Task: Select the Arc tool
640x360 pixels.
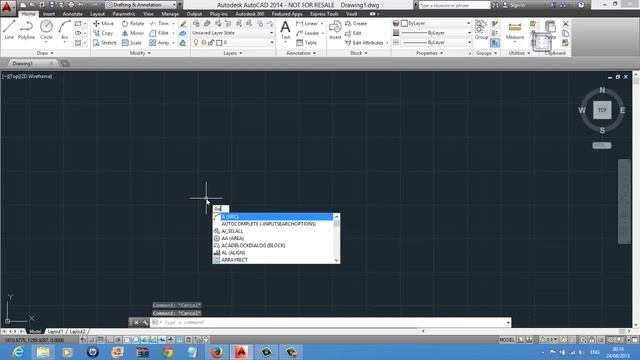Action: [x=64, y=31]
